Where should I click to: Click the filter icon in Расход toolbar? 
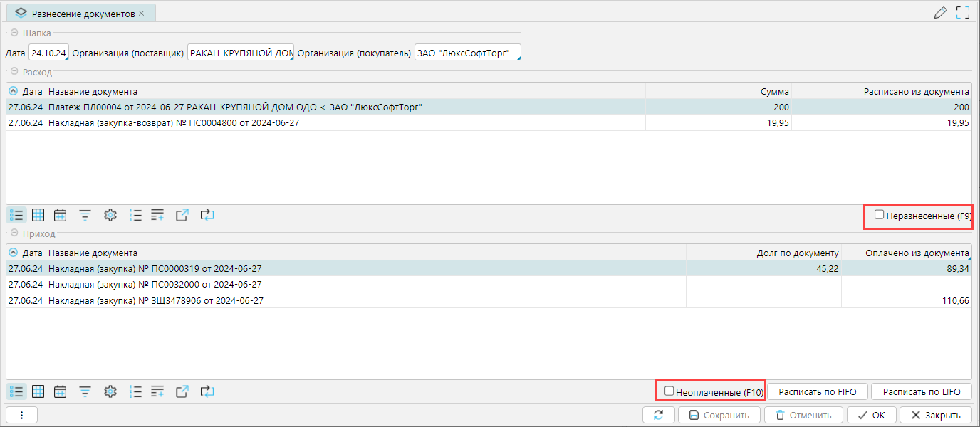tap(85, 215)
